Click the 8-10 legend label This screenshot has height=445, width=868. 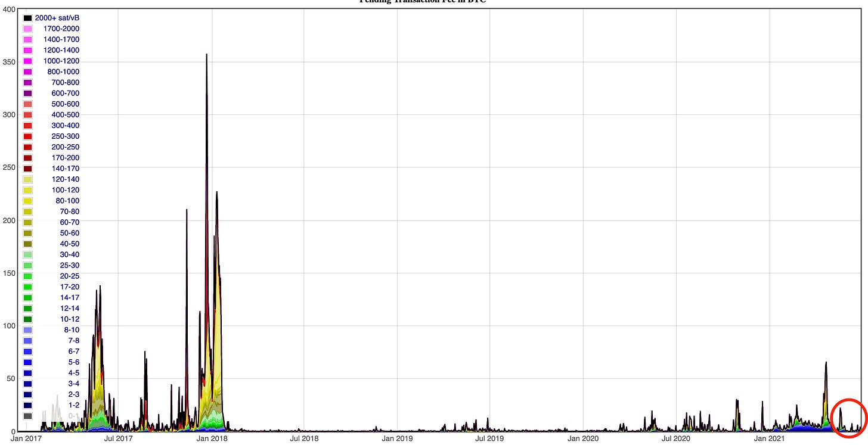[72, 330]
